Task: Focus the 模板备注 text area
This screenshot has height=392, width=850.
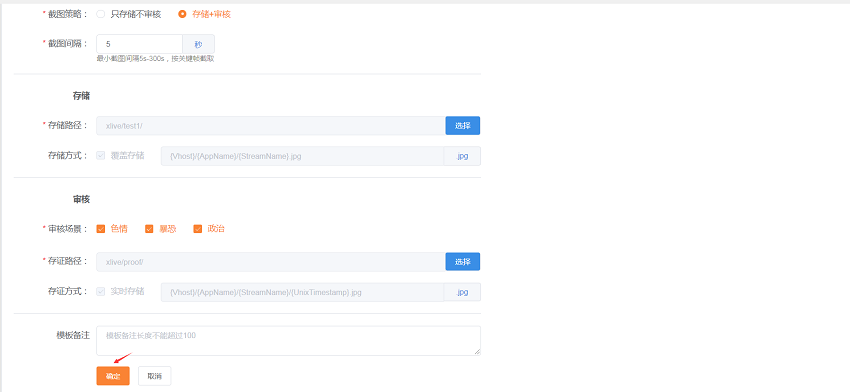Action: [288, 340]
